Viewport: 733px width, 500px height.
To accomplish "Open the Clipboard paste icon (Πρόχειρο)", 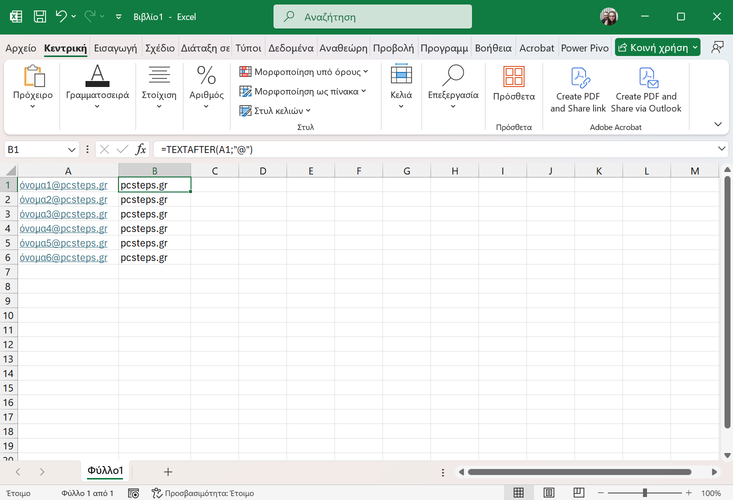I will click(33, 77).
